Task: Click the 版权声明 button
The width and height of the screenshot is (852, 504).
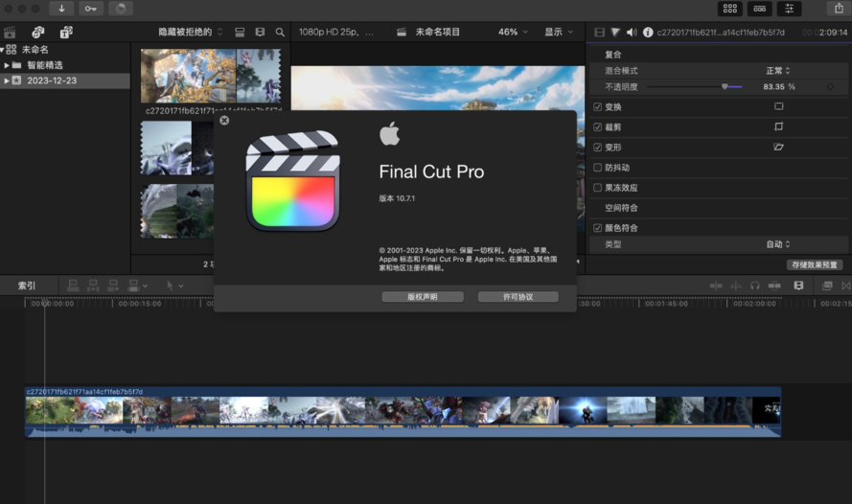Action: click(x=423, y=296)
